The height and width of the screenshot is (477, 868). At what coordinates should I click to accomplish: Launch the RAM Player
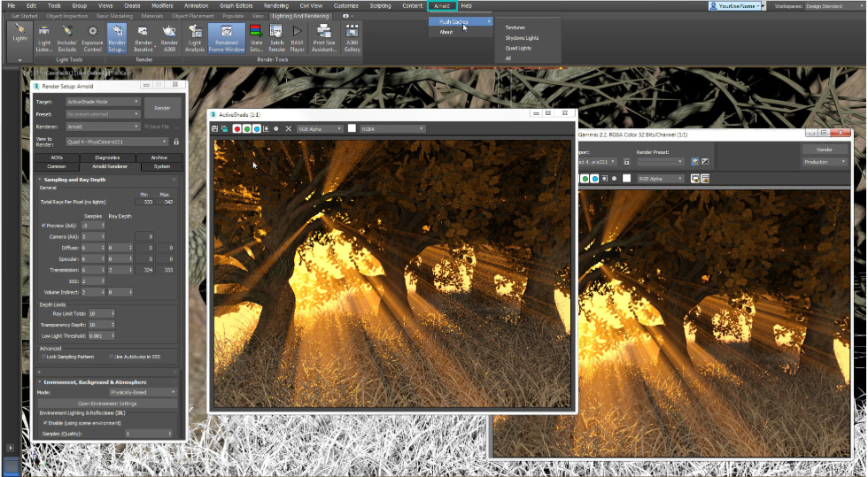pyautogui.click(x=298, y=38)
